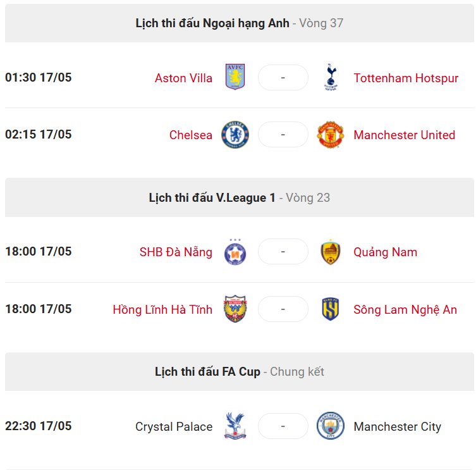Viewport: 476px width, 470px height.
Task: Open the Lịch thi đấu V.League 1 header
Action: [212, 198]
